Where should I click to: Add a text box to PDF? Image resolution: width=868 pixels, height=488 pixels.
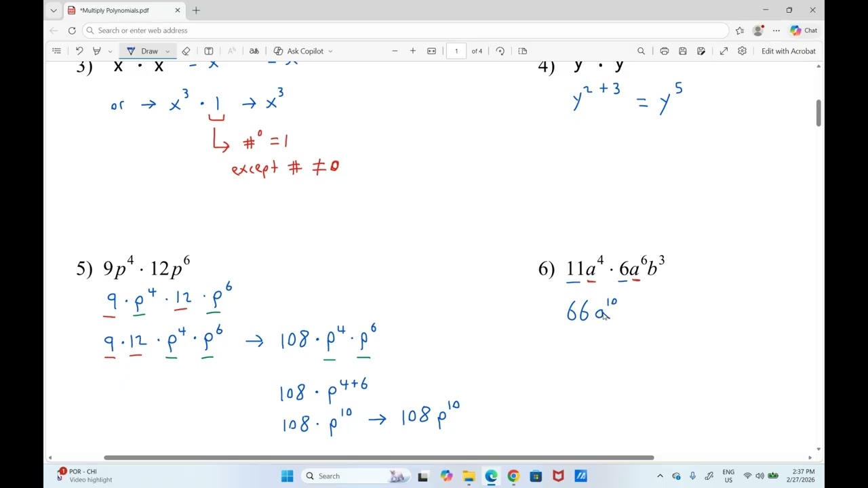click(x=209, y=51)
